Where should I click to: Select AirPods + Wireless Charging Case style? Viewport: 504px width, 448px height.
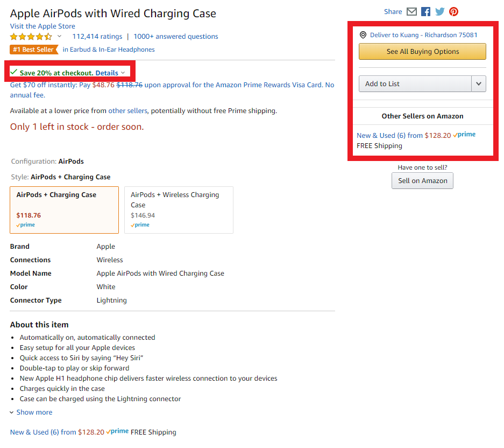tap(179, 210)
